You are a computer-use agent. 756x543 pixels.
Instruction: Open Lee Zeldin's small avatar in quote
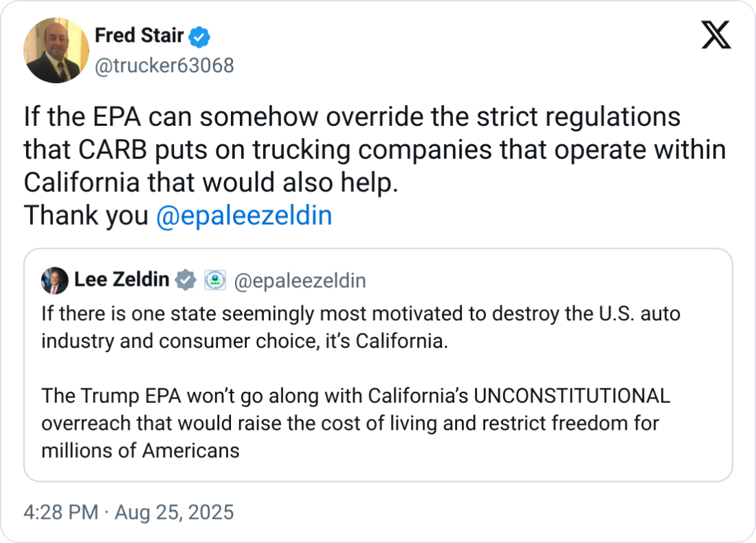click(x=55, y=280)
